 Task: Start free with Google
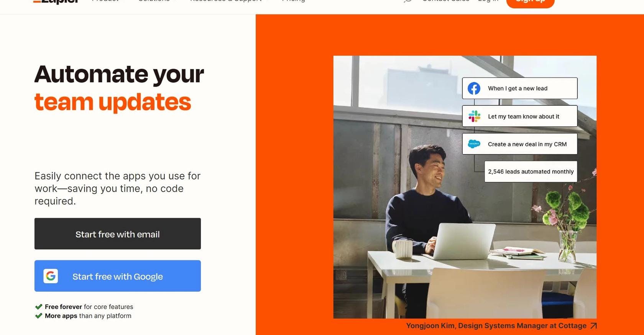[118, 276]
